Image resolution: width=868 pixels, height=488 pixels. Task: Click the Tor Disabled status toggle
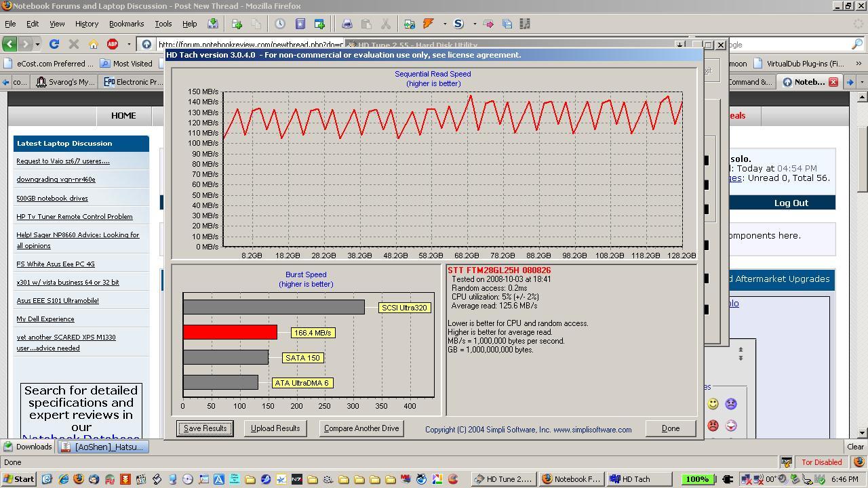click(x=822, y=462)
